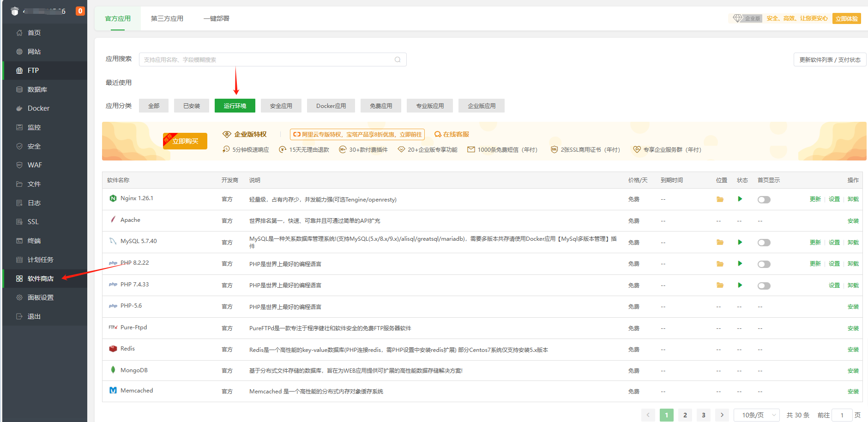The width and height of the screenshot is (868, 422).
Task: Toggle 首页显示 switch for Nginx 1.26.1
Action: click(x=764, y=200)
